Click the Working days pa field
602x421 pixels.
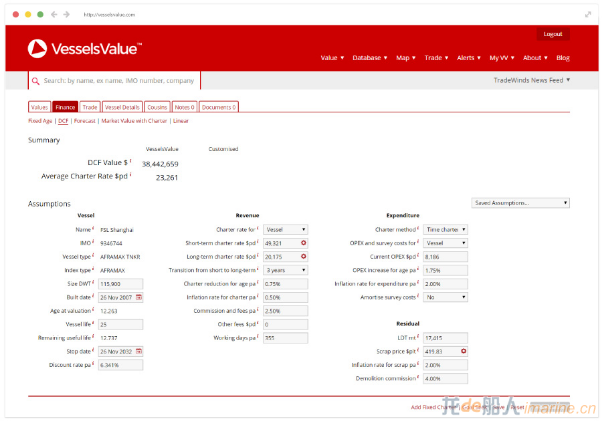click(x=285, y=338)
